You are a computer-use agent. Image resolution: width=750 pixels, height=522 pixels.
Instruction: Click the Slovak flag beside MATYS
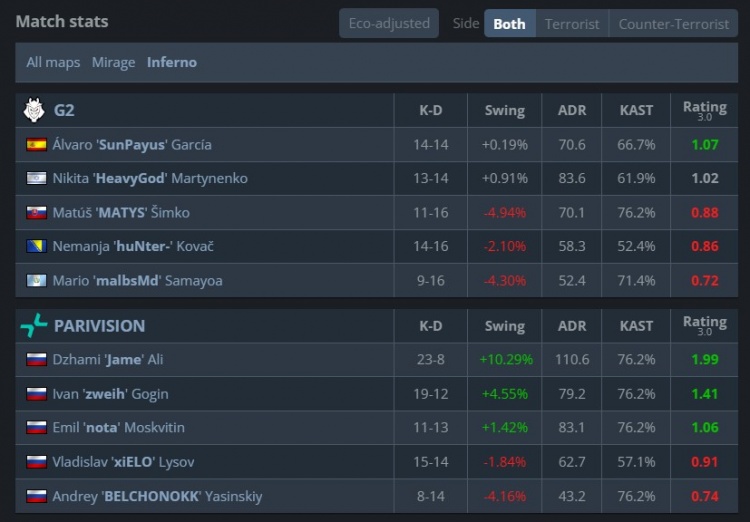pyautogui.click(x=37, y=212)
